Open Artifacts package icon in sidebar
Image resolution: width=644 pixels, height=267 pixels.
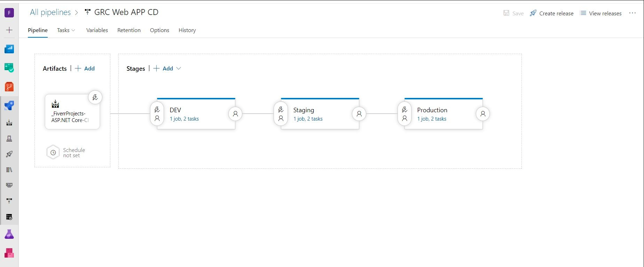click(x=9, y=253)
